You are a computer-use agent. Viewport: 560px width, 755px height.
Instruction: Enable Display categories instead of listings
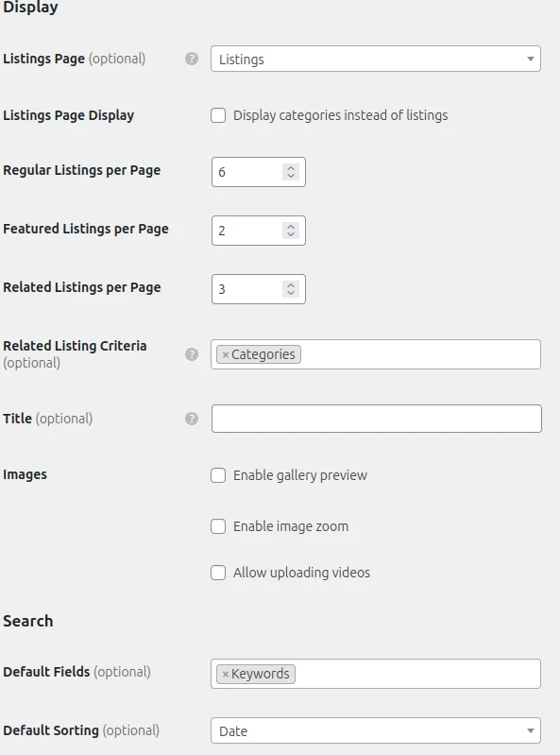[x=218, y=115]
